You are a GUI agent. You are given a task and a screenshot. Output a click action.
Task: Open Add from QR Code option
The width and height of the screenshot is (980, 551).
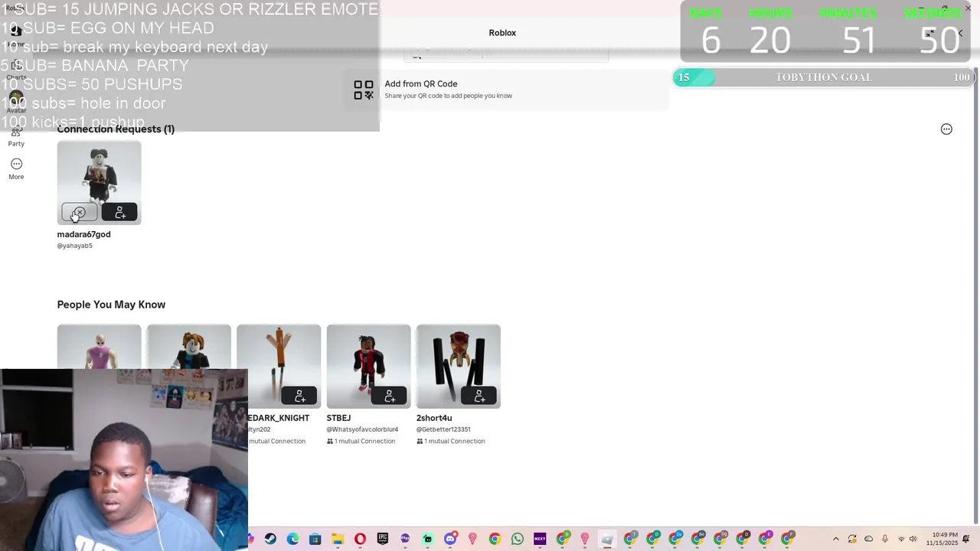coord(506,90)
